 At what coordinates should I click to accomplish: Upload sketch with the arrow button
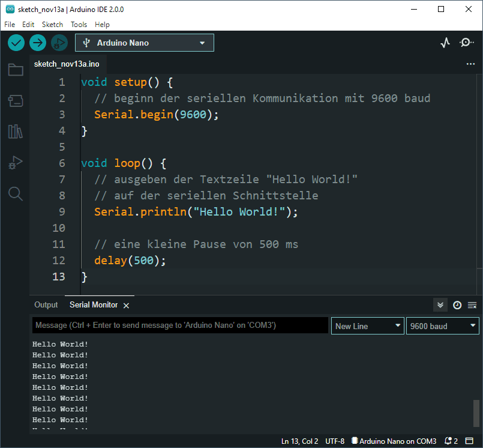[x=38, y=43]
